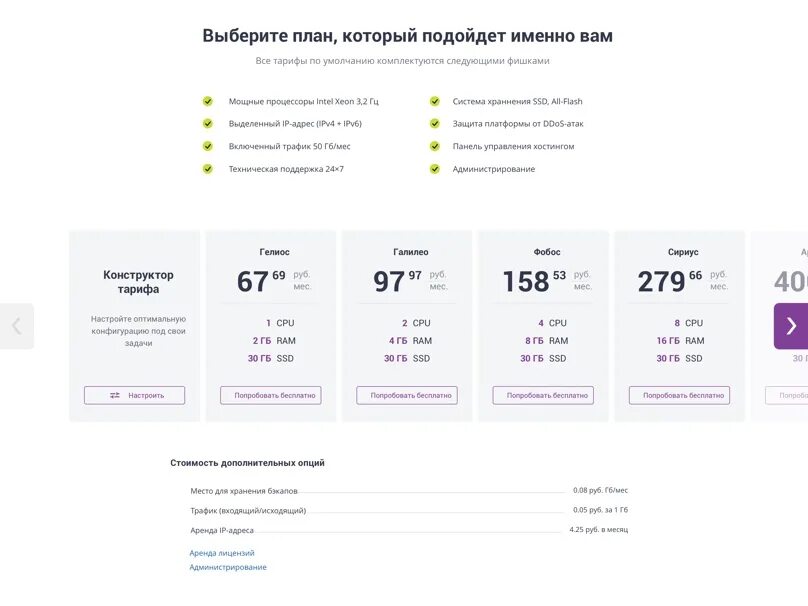Screen dimensions: 808x606
Task: Select the Конструктор тарифа card title
Action: coord(138,282)
